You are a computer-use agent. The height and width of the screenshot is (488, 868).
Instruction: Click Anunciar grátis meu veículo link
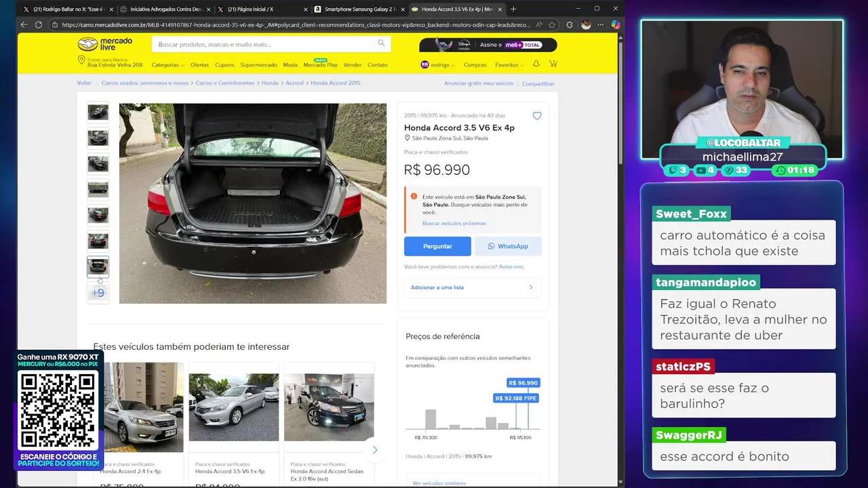pyautogui.click(x=479, y=83)
